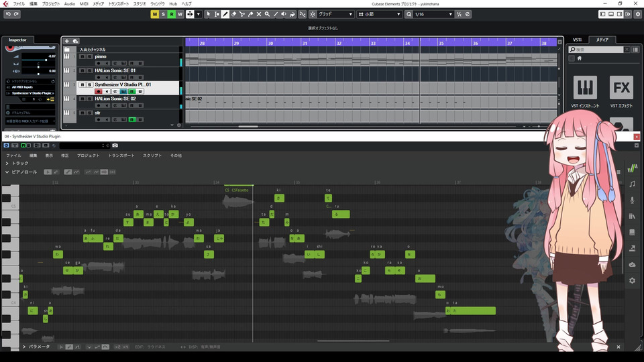644x362 pixels.
Task: Open the SynthV その他 menu
Action: coord(176,156)
